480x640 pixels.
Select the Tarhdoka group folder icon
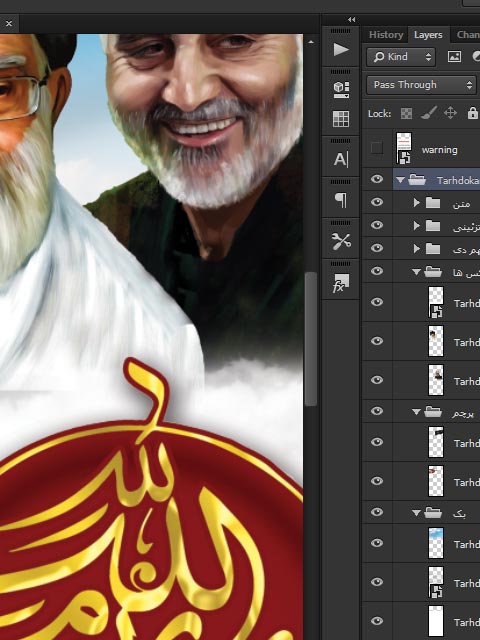point(417,180)
